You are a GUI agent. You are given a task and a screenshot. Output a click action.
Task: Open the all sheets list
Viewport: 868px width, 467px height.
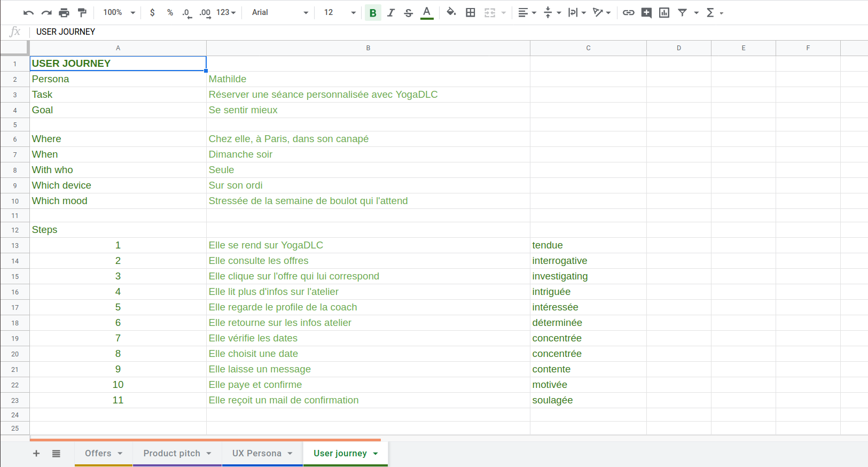point(56,454)
